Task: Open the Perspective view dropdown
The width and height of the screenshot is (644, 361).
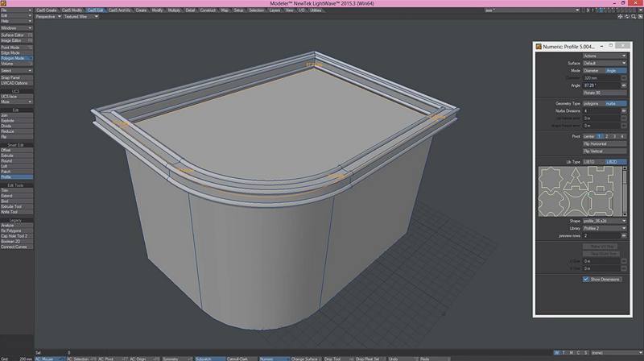Action: point(50,15)
